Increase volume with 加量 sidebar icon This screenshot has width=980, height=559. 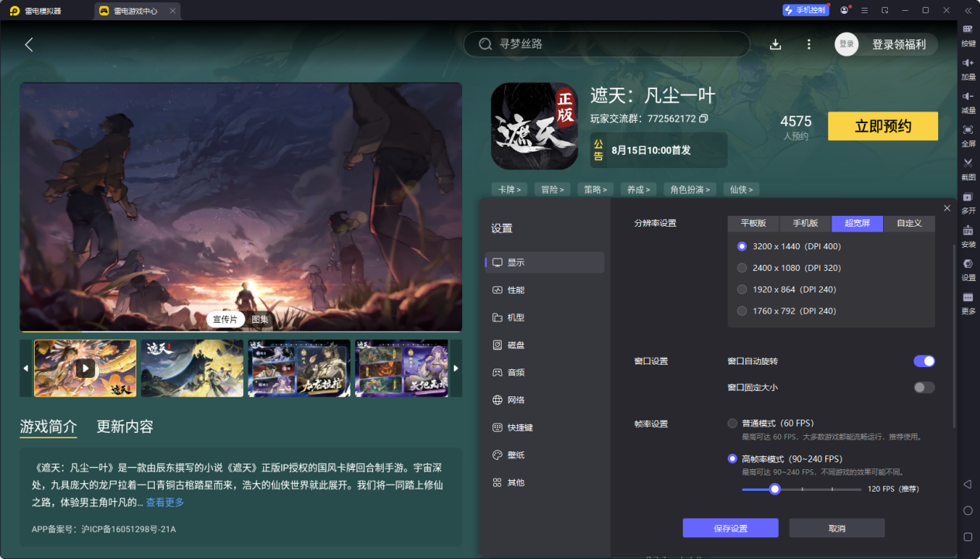(x=968, y=68)
